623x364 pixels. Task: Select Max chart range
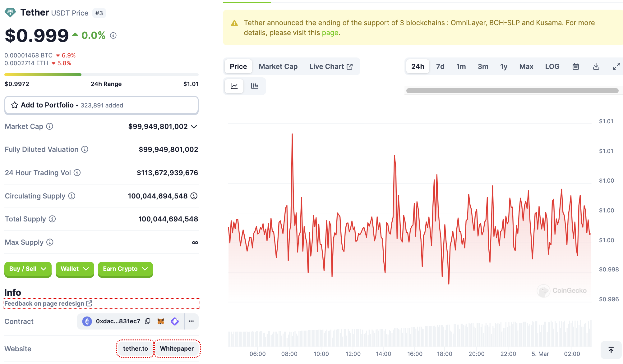coord(526,66)
